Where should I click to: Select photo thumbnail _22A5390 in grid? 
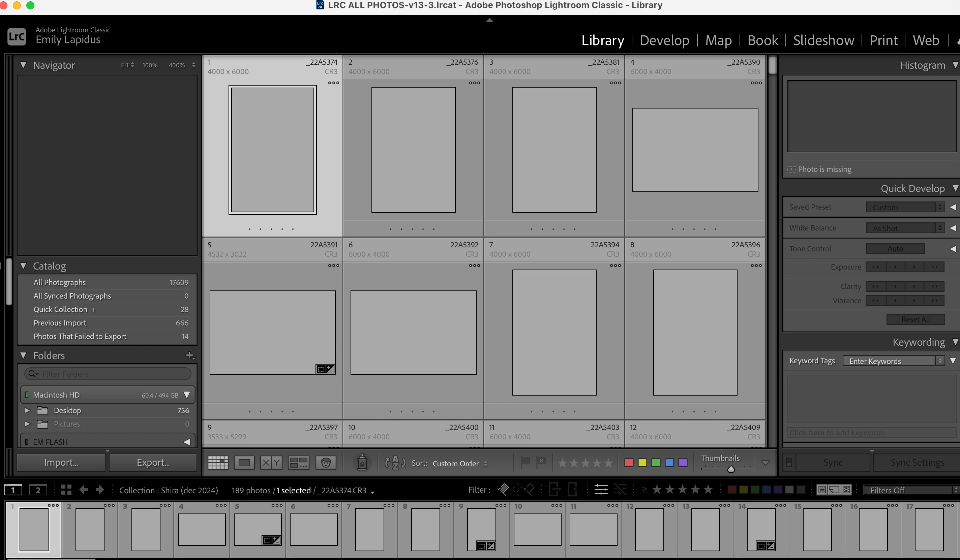click(x=695, y=150)
